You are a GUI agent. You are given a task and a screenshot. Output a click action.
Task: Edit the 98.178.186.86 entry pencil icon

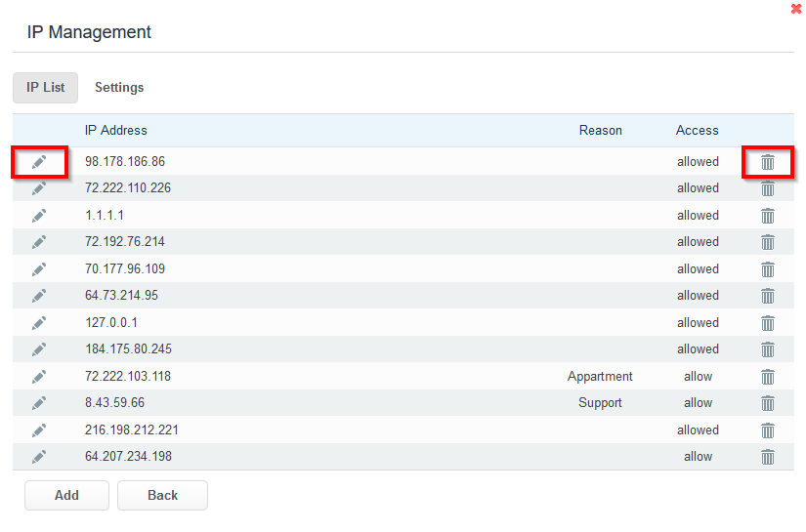(x=39, y=162)
